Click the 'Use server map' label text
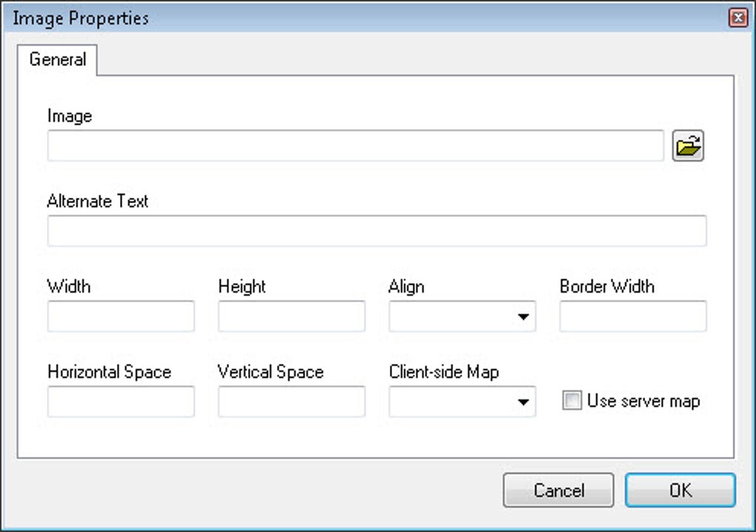This screenshot has height=532, width=756. click(x=643, y=401)
